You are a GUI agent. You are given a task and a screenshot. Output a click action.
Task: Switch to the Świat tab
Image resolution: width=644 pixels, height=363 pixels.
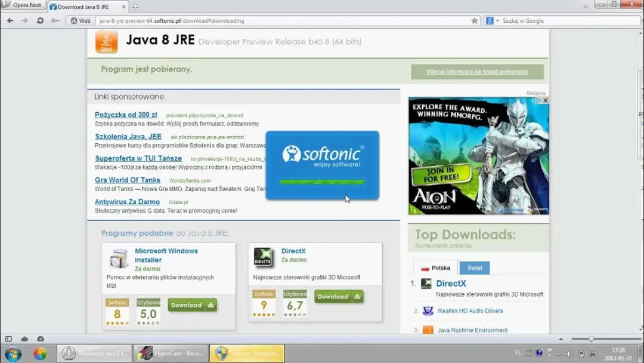pyautogui.click(x=475, y=268)
